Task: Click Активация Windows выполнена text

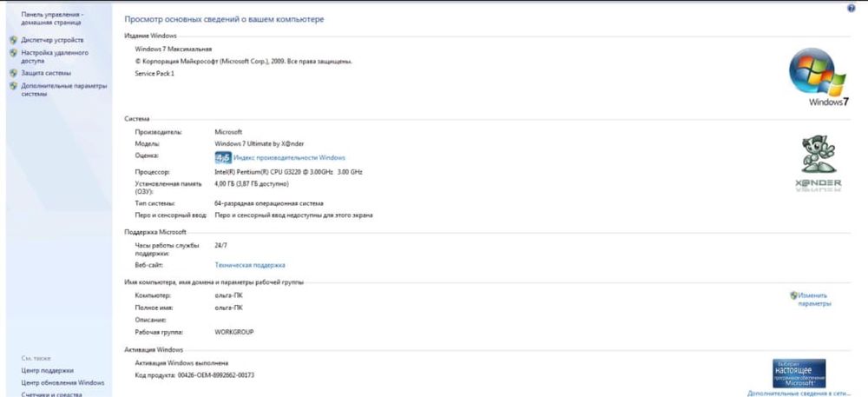Action: pos(181,363)
